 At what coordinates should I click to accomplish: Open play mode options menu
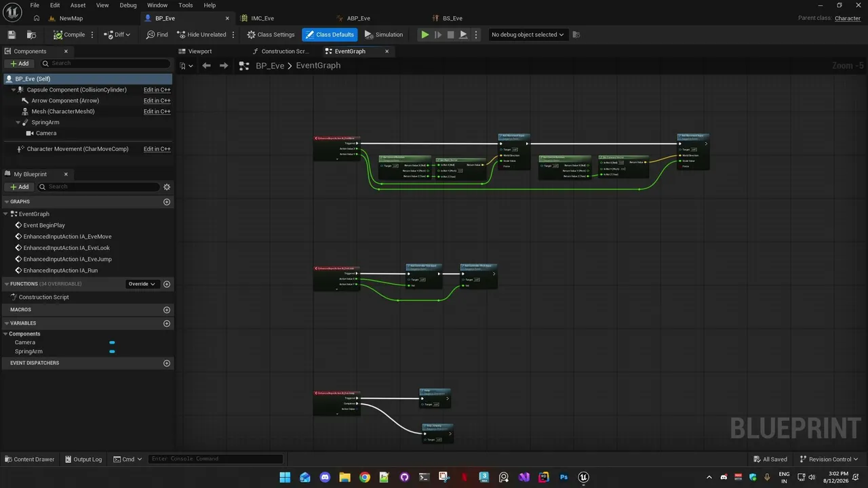pos(476,35)
